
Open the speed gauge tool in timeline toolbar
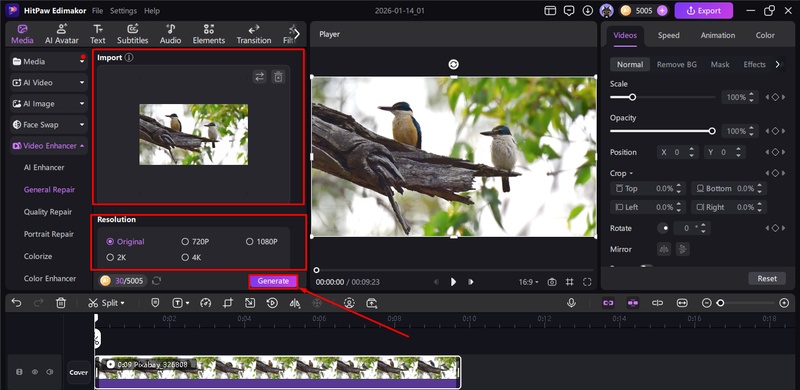[206, 303]
